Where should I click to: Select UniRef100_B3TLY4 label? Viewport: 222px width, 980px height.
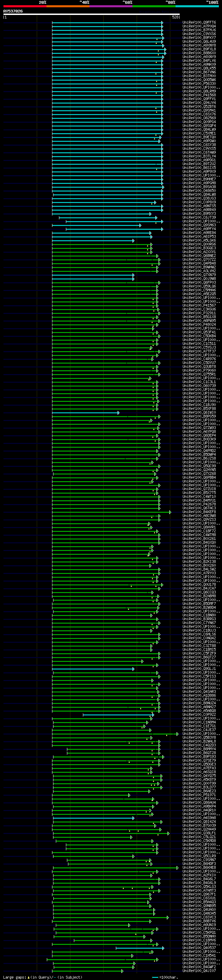point(199,156)
